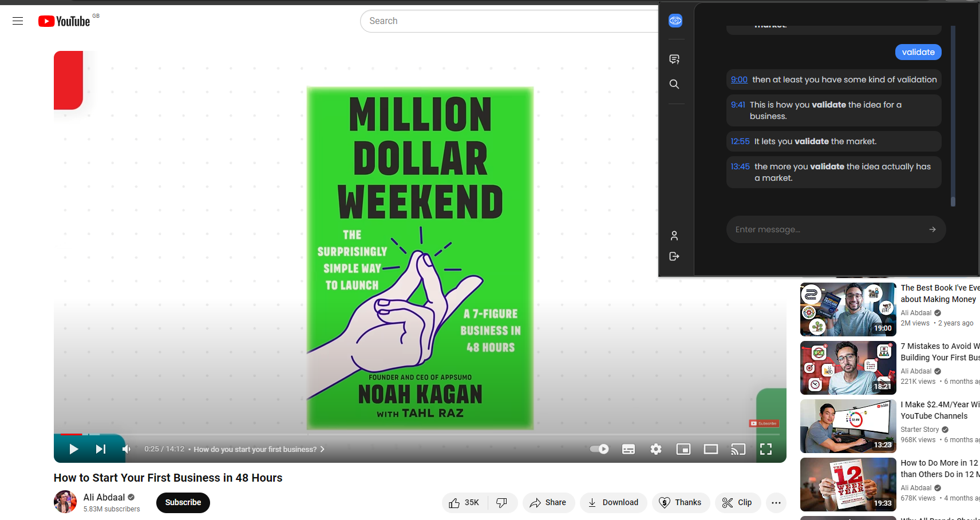Open '7 Mistakes to Avoid' video thumbnail
The height and width of the screenshot is (520, 980).
point(848,368)
